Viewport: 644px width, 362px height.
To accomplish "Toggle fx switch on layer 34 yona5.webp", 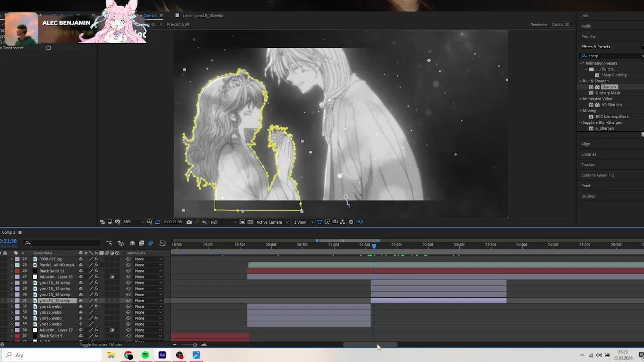I will pyautogui.click(x=96, y=318).
